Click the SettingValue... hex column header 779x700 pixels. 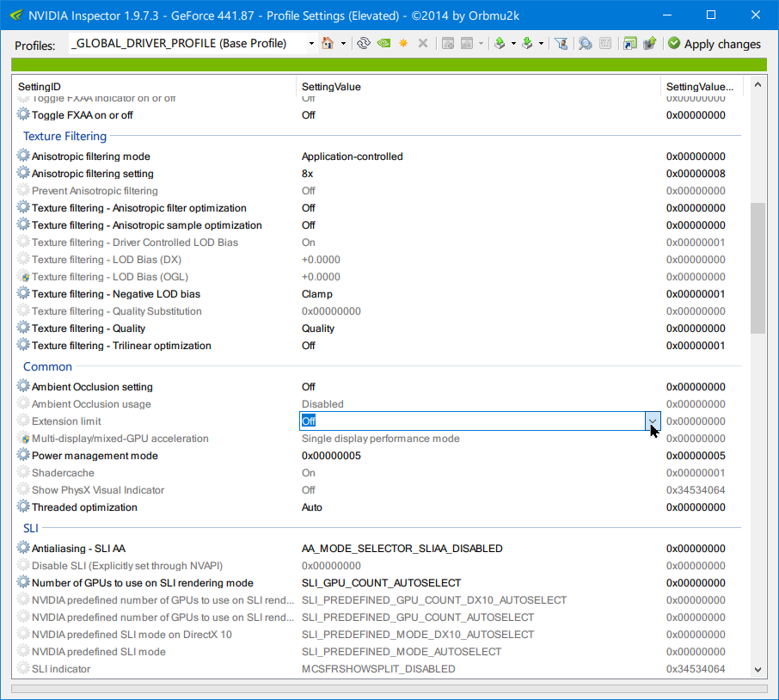[x=702, y=87]
